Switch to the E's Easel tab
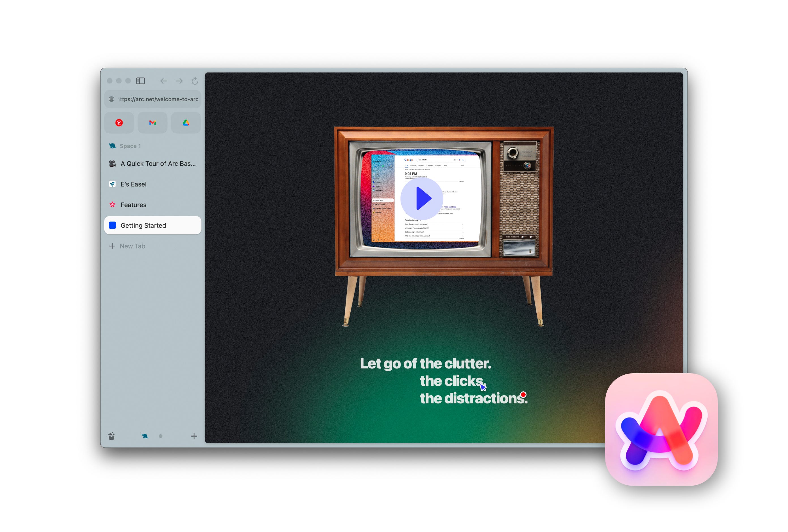This screenshot has width=788, height=532. (153, 184)
